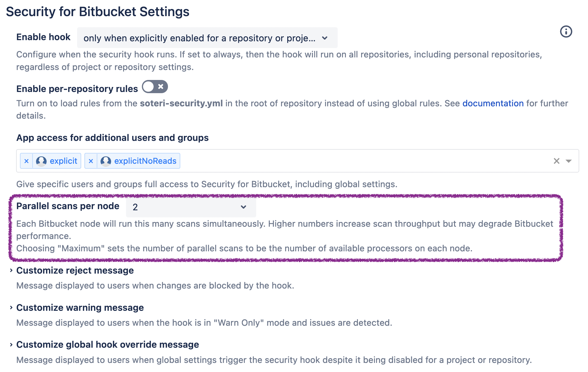Image resolution: width=588 pixels, height=372 pixels.
Task: Click the Customize reject message heading
Action: pos(75,270)
